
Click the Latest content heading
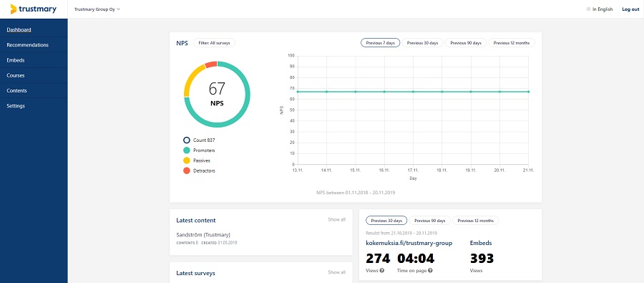[x=196, y=221]
